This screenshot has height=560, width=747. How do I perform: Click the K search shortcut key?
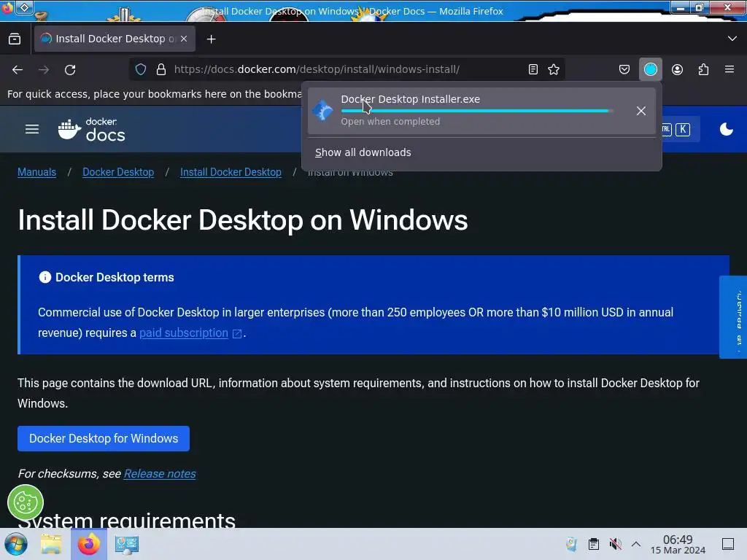tap(683, 129)
